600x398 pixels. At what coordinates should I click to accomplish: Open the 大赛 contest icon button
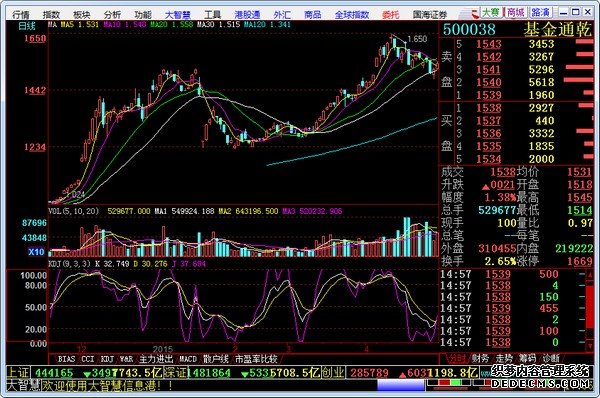pos(491,13)
